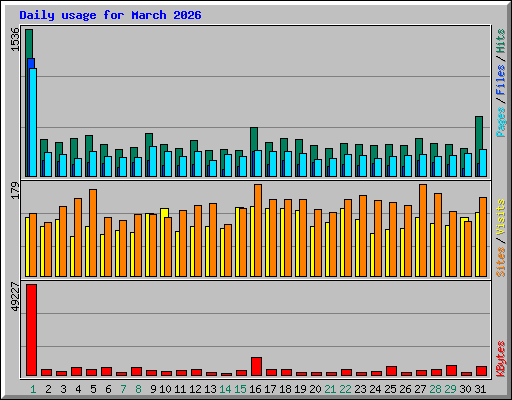Click the orange Sites bar for day 31
The height and width of the screenshot is (400, 512).
tap(483, 237)
